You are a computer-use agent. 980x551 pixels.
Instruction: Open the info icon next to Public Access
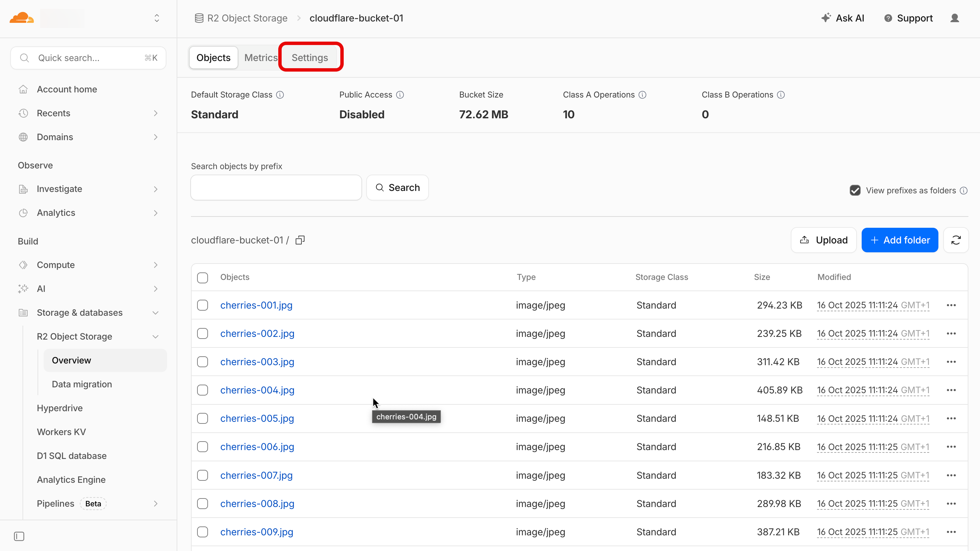[x=400, y=95]
